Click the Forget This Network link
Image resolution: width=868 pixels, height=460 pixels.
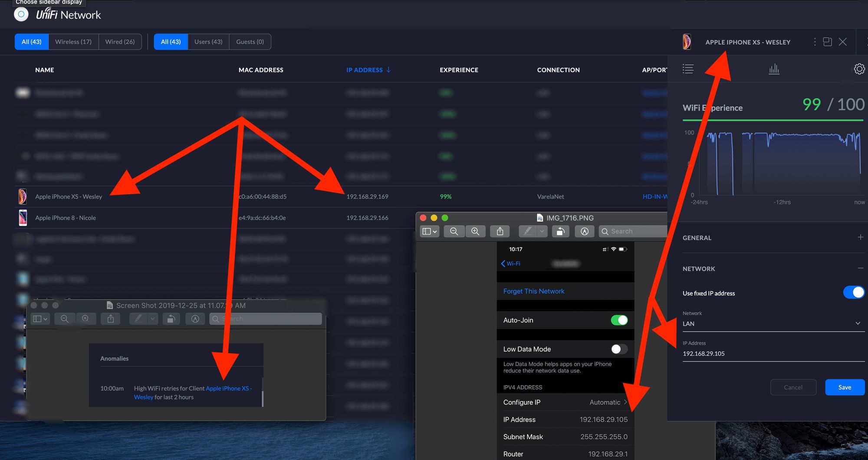tap(534, 291)
